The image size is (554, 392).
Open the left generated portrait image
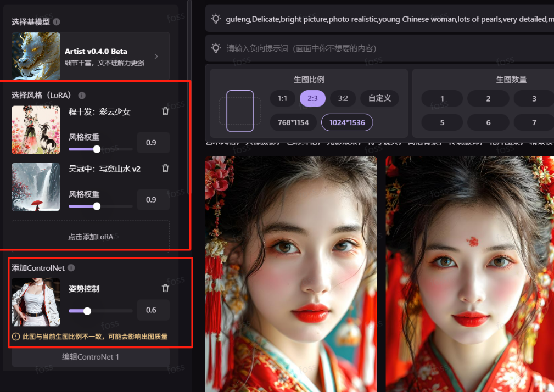pyautogui.click(x=291, y=273)
